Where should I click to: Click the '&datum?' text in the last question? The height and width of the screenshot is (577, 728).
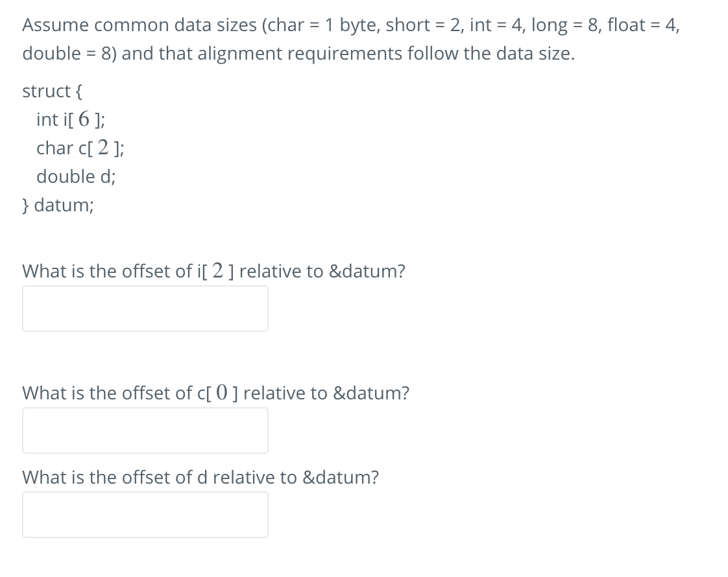pyautogui.click(x=345, y=477)
